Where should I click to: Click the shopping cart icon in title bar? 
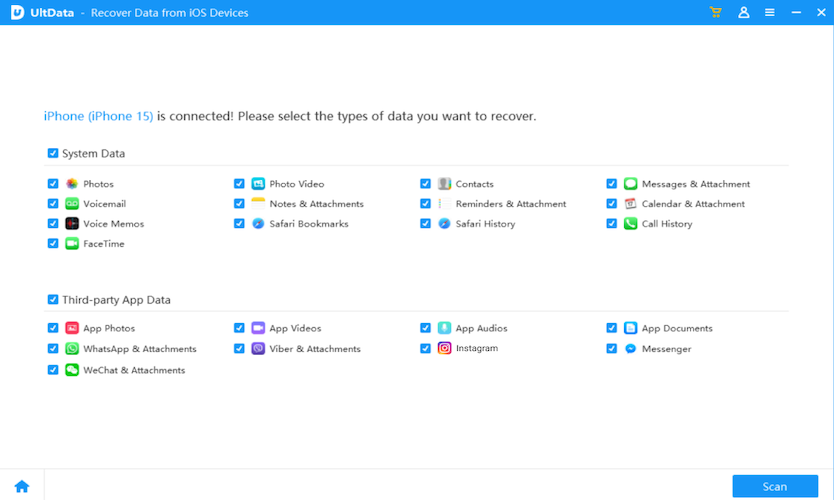715,12
